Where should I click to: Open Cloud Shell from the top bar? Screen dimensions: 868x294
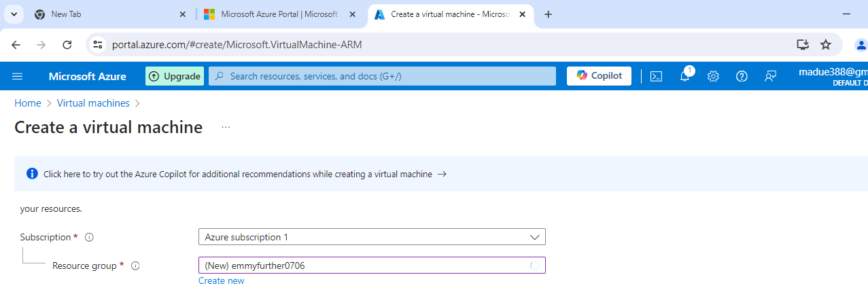point(656,76)
